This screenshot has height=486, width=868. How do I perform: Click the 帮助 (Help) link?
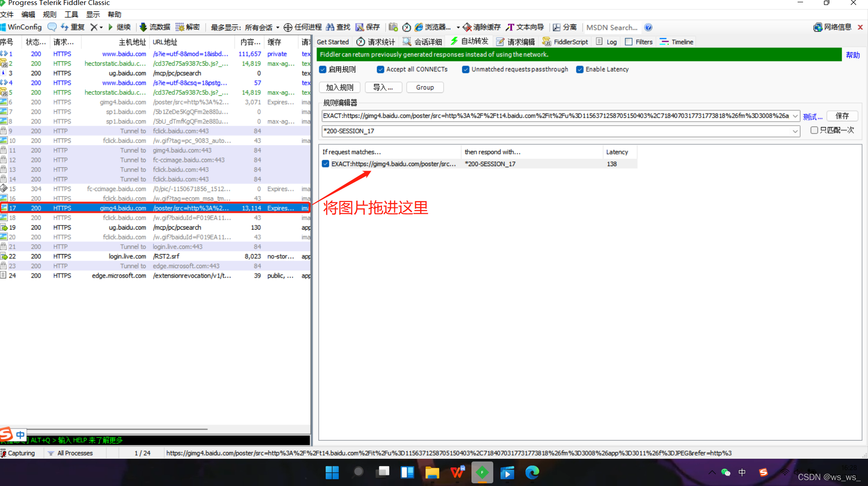click(853, 55)
